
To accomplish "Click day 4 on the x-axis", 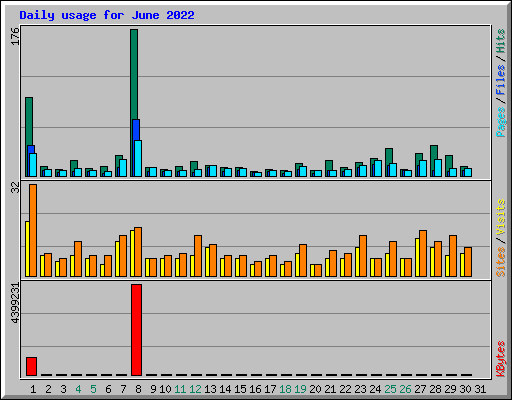I will [78, 389].
